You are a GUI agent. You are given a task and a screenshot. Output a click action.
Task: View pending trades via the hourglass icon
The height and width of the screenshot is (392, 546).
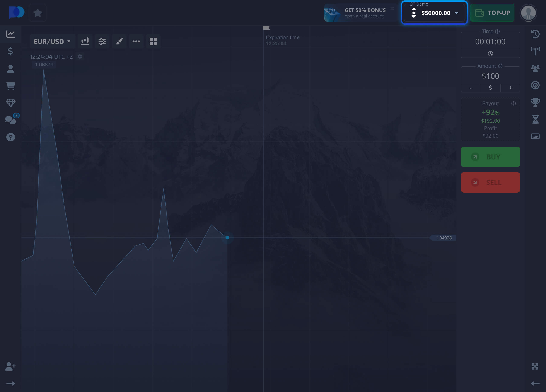(x=535, y=119)
